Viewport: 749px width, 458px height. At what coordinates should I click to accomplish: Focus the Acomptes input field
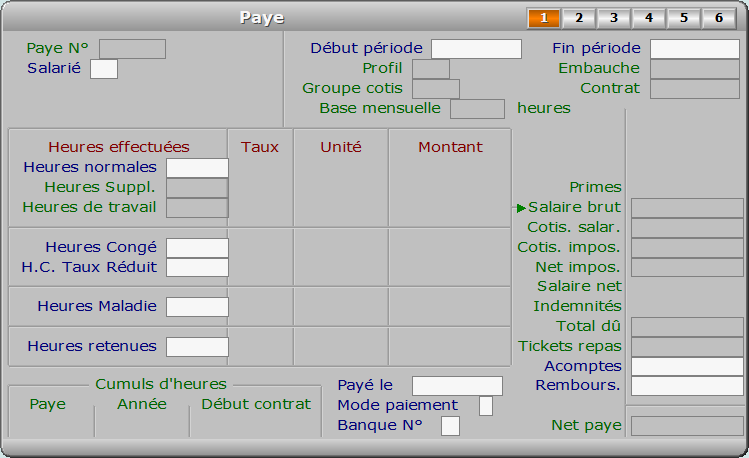(687, 367)
